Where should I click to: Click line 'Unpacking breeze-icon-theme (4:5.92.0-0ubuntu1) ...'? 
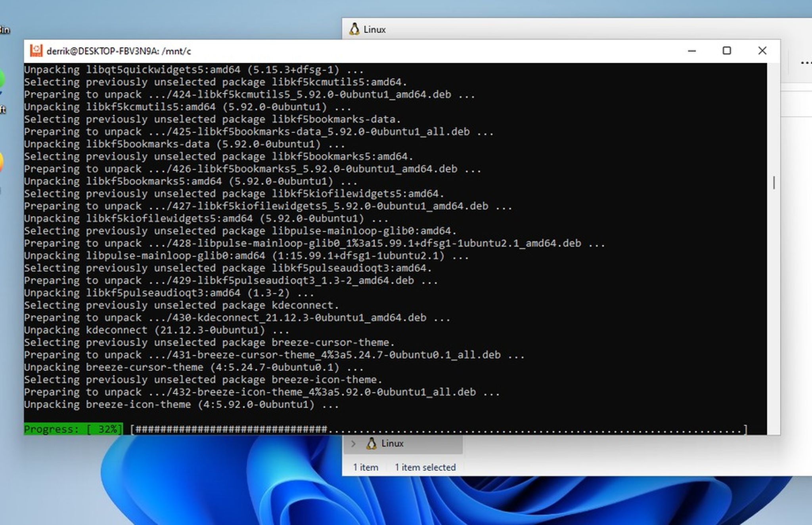click(182, 405)
